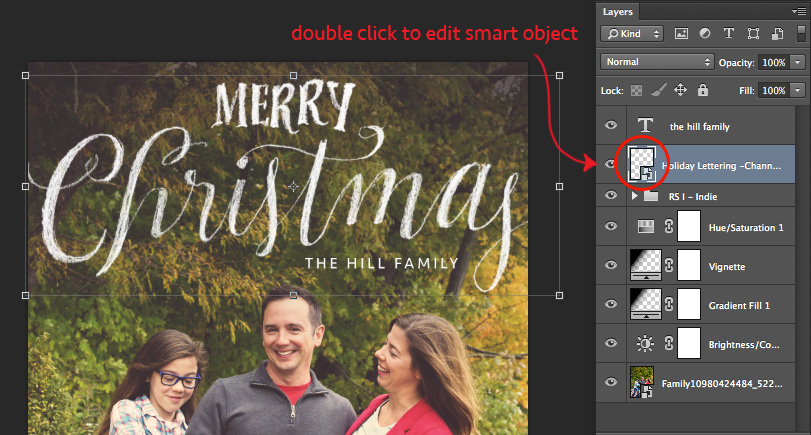
Task: Hide the Brightness/Contrast layer
Action: click(611, 343)
